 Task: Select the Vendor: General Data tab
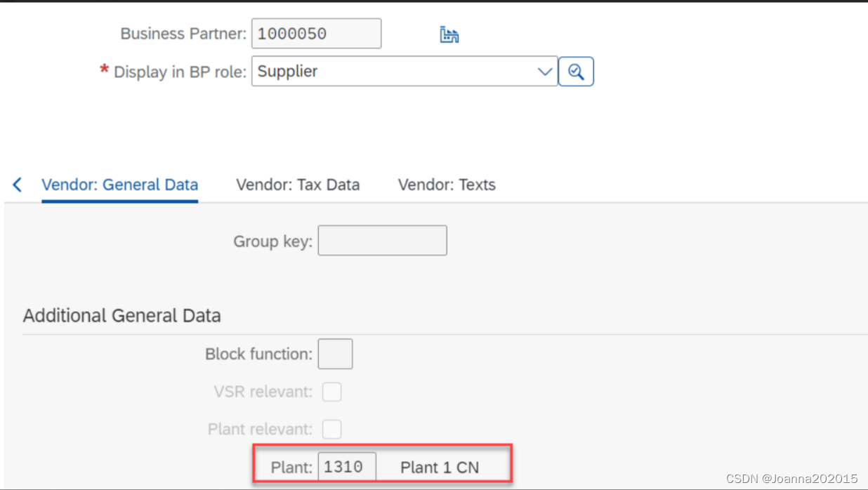coord(119,185)
